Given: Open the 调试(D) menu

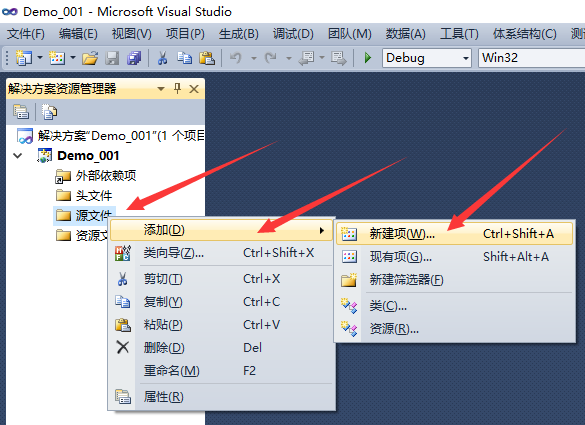Looking at the screenshot, I should click(293, 34).
